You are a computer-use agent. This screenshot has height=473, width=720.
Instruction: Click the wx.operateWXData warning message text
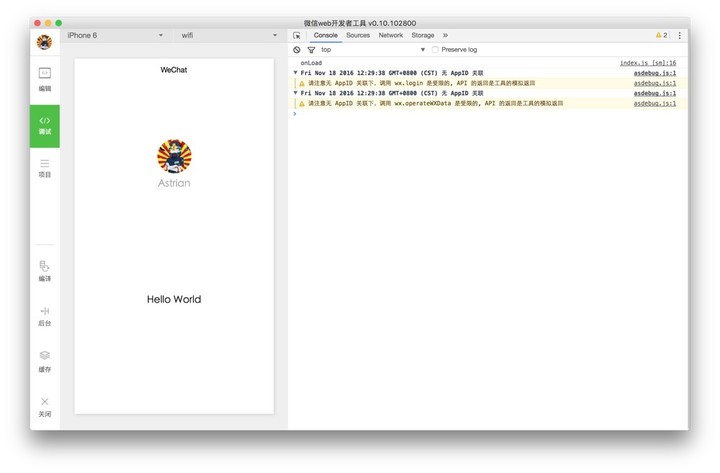(435, 103)
